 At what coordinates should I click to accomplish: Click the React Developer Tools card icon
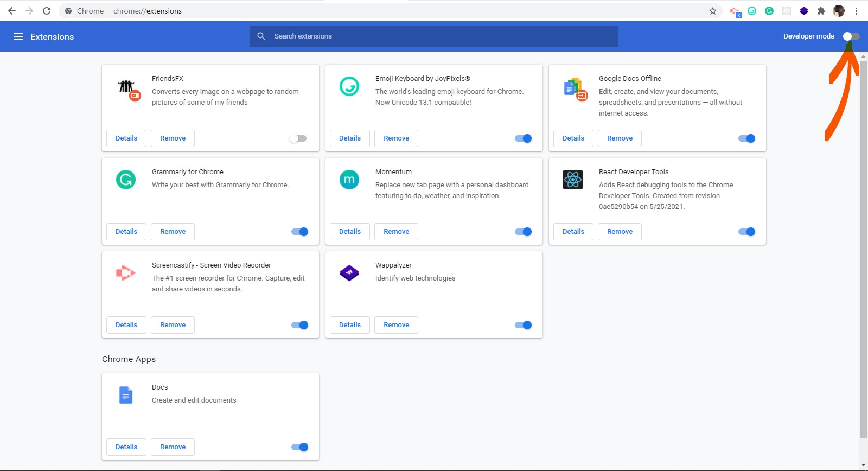point(573,180)
